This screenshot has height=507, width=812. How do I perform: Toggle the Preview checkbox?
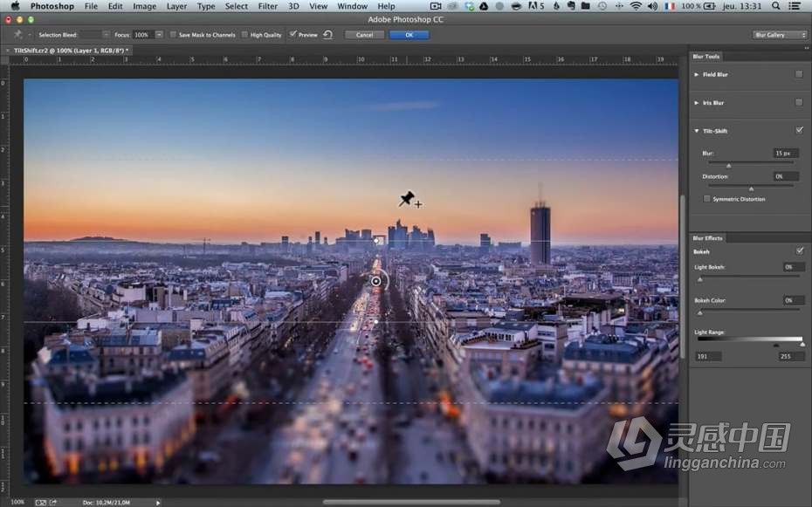293,35
